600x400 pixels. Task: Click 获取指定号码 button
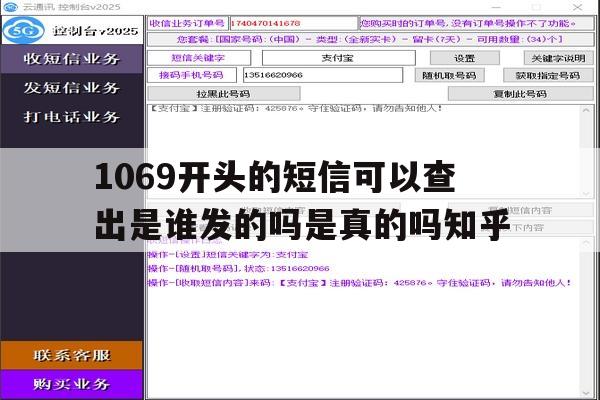pyautogui.click(x=548, y=75)
